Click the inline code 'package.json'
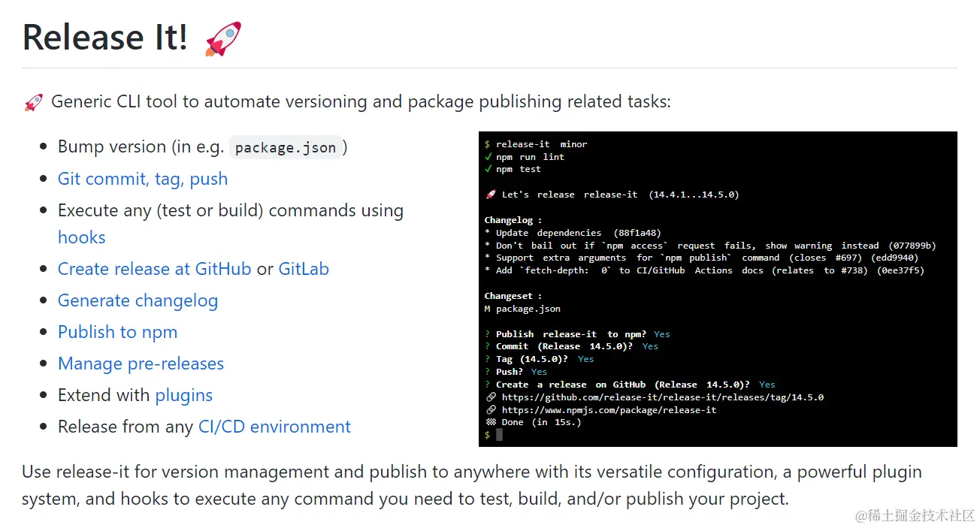 tap(286, 147)
